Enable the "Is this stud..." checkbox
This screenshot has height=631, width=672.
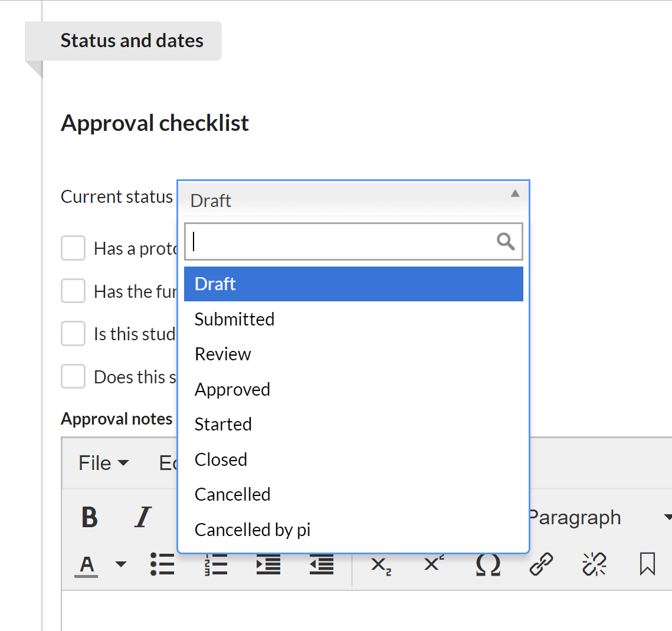[x=73, y=334]
